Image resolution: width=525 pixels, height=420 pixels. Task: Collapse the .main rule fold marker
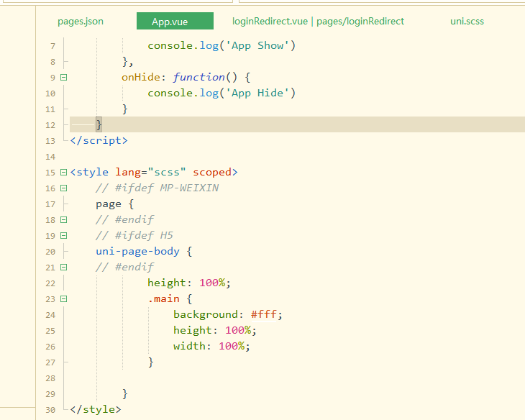click(x=64, y=299)
